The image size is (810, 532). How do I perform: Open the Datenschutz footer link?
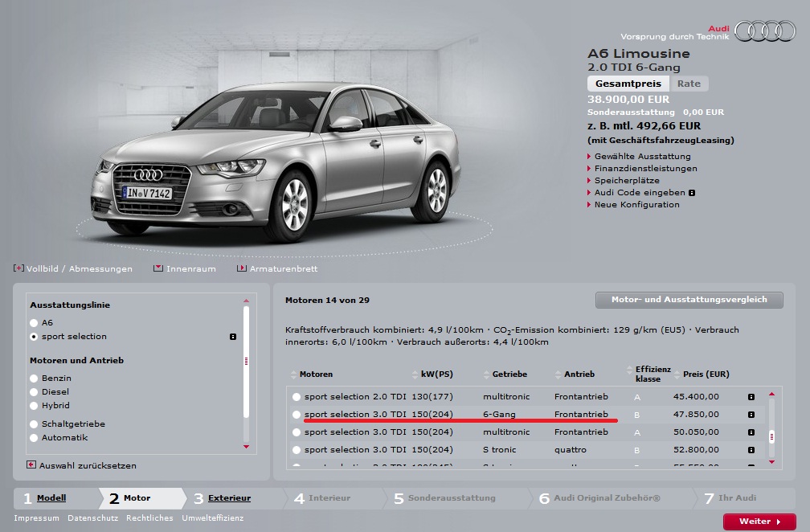pyautogui.click(x=92, y=518)
